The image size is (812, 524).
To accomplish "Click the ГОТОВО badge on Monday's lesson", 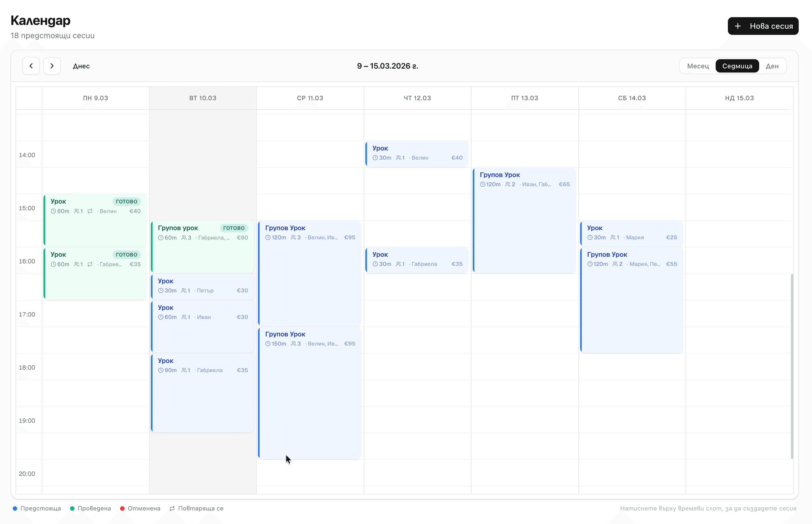I will pos(126,201).
